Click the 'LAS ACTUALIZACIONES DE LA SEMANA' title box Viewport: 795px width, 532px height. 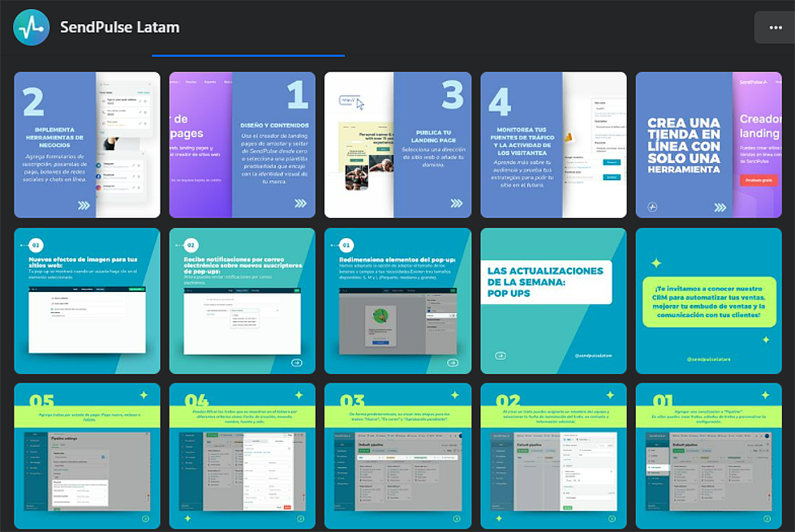tap(546, 282)
